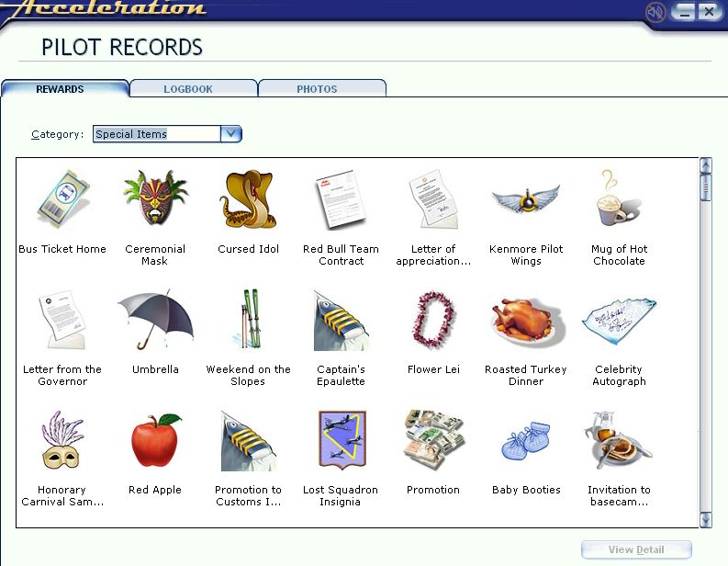Click the Ceremonial Mask icon
This screenshot has width=728, height=566.
point(155,198)
